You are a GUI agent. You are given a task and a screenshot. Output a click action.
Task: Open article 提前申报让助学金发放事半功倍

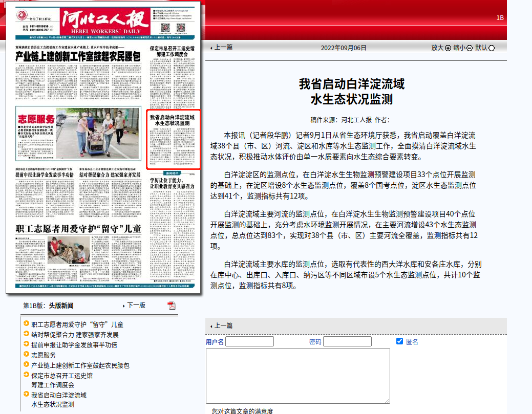point(74,345)
